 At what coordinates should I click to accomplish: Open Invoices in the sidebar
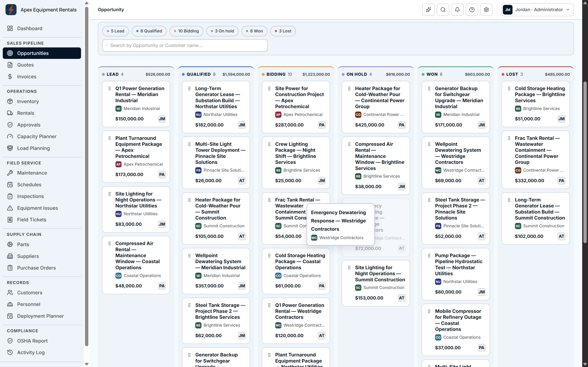coord(42,76)
